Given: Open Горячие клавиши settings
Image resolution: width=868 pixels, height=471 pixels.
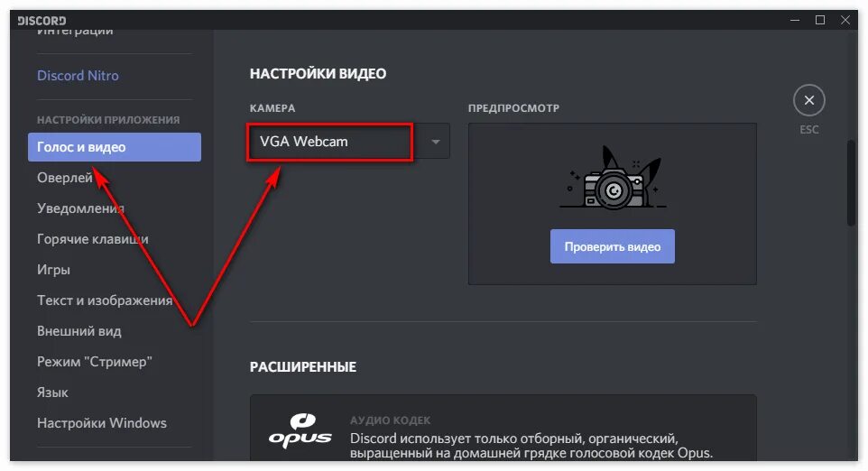Looking at the screenshot, I should pyautogui.click(x=92, y=239).
